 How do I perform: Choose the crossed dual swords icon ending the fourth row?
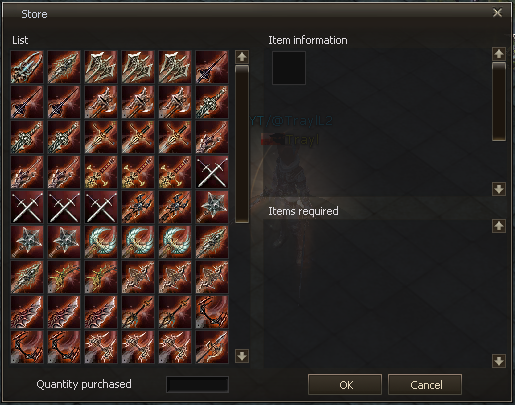pyautogui.click(x=212, y=172)
